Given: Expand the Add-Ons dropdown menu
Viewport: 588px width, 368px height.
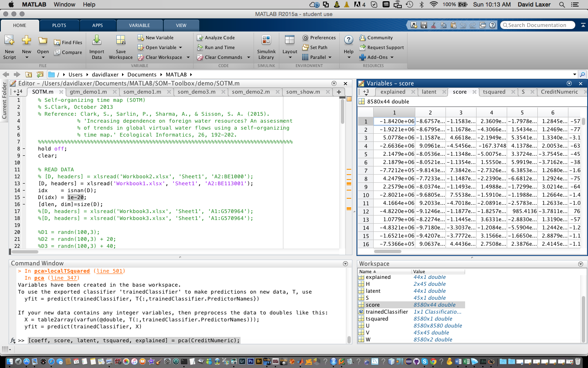Looking at the screenshot, I should [x=392, y=57].
